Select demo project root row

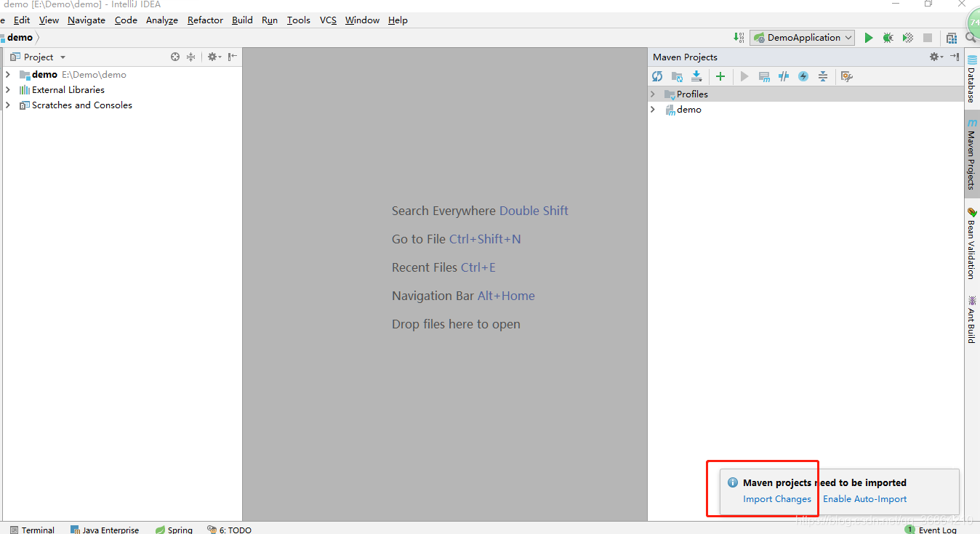[121, 74]
